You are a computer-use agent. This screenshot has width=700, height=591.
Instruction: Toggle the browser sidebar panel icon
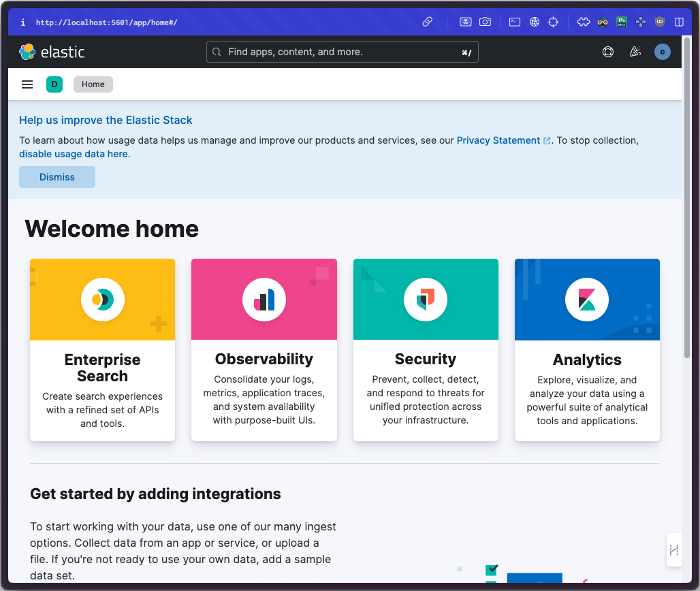pos(679,22)
